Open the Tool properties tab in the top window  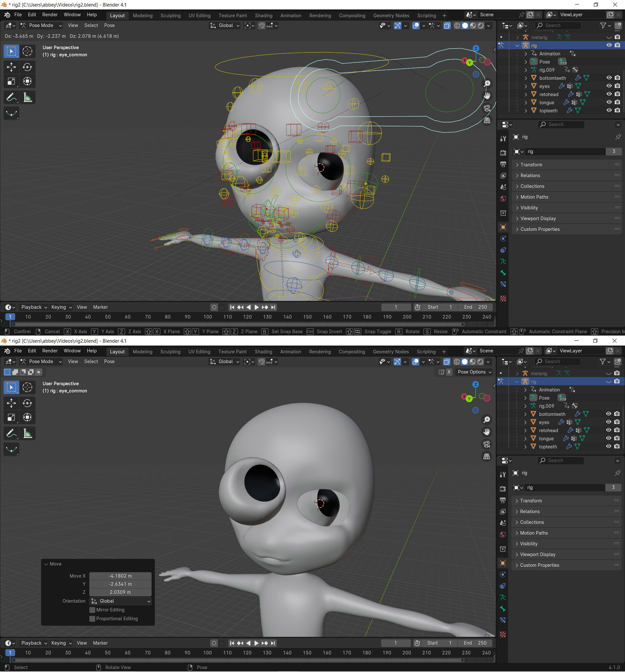503,138
